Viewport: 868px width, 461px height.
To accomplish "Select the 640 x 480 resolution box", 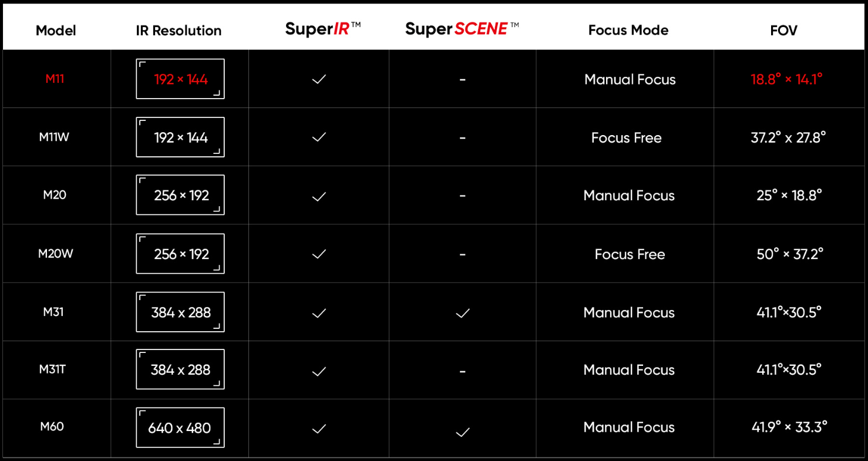I will tap(180, 428).
